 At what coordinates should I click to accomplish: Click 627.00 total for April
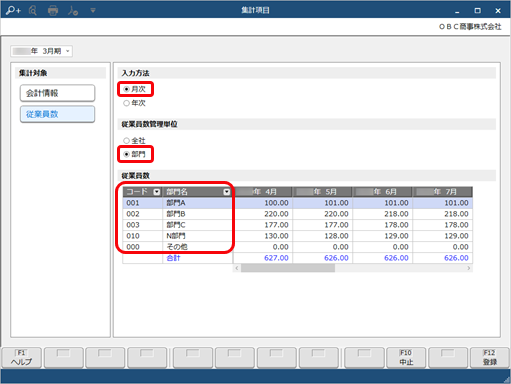(263, 258)
